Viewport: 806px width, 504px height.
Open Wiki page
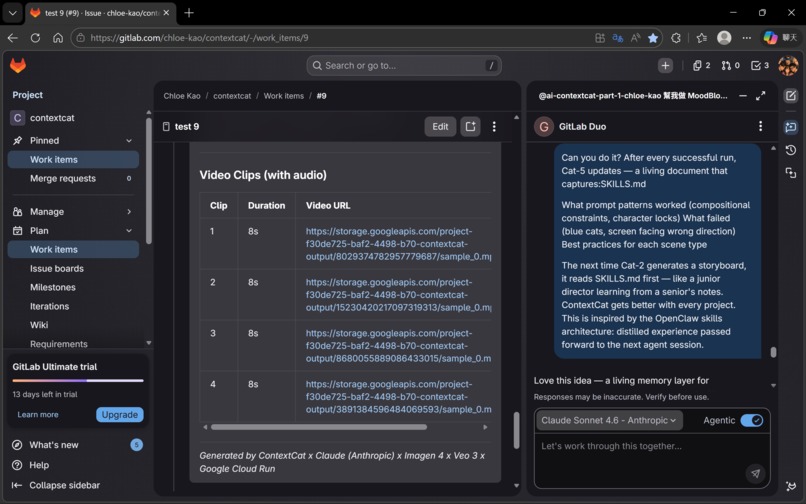pyautogui.click(x=39, y=325)
